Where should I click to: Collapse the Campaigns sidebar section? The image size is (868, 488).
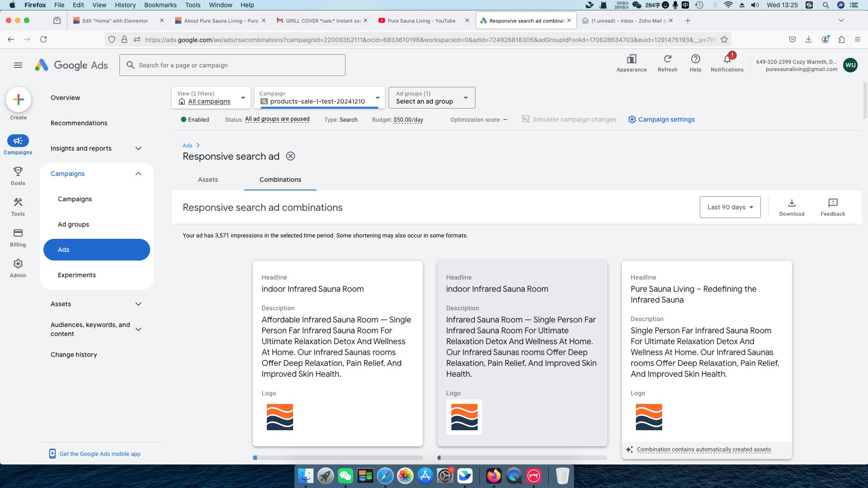(138, 174)
